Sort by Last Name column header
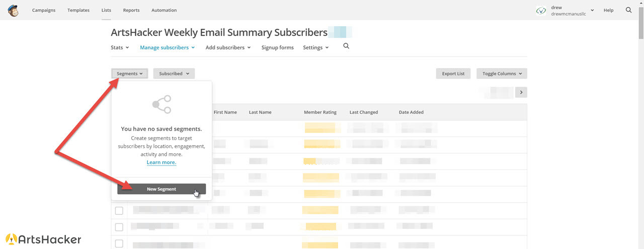Screen dimensions: 644x249 coord(260,112)
